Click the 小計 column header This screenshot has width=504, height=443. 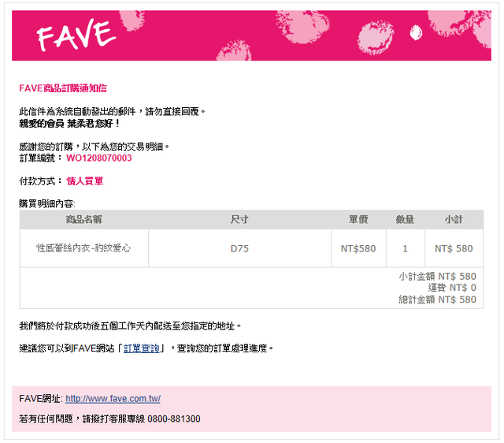pyautogui.click(x=454, y=219)
